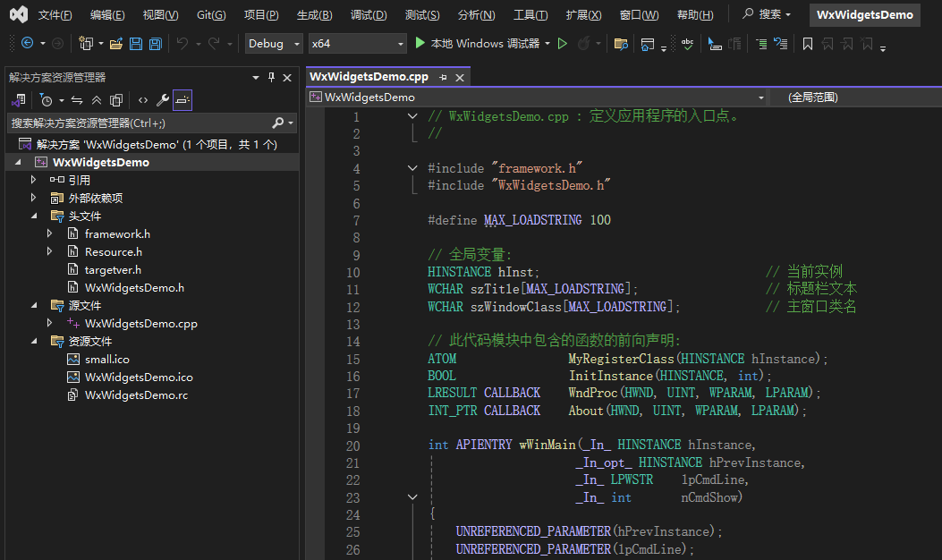
Task: Click the redo arrow icon
Action: tap(214, 43)
